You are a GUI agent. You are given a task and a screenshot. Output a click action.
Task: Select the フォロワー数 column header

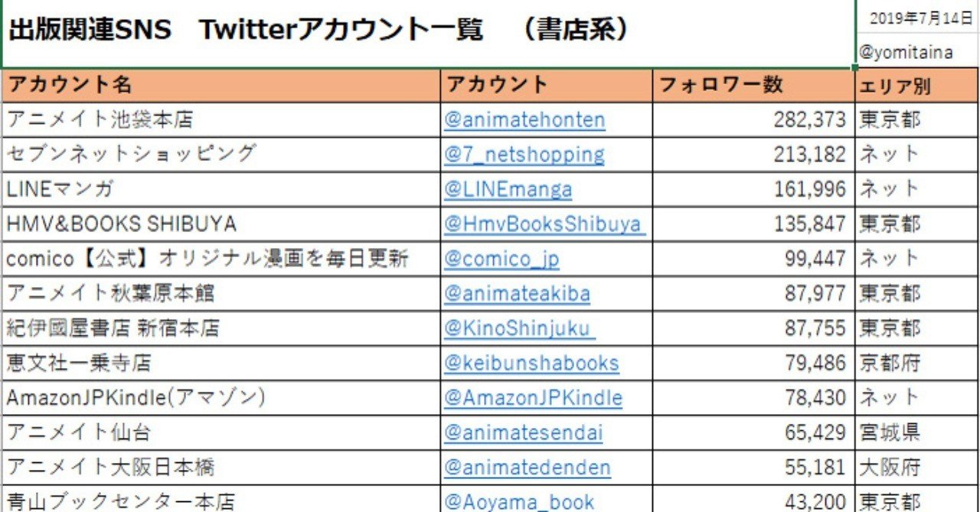point(753,85)
